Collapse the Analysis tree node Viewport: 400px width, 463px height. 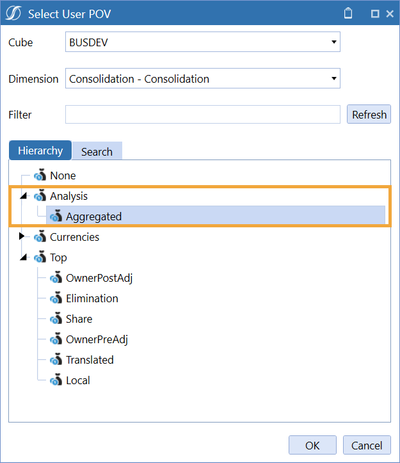click(x=23, y=196)
